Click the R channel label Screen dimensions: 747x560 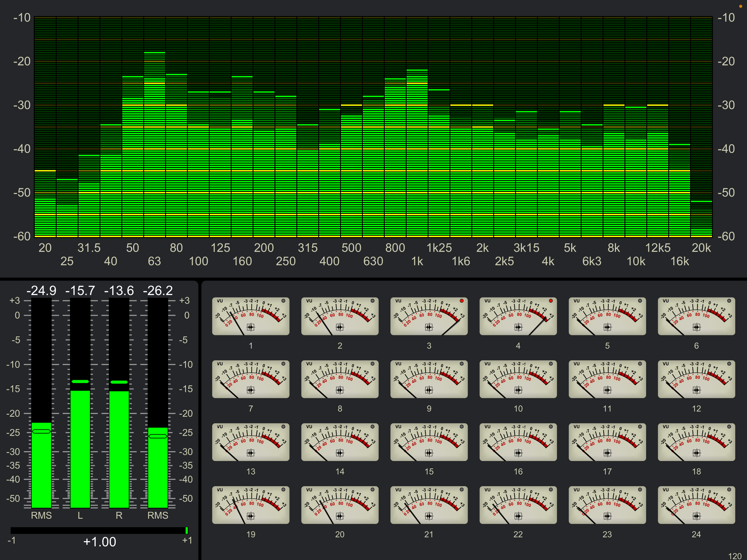pyautogui.click(x=119, y=515)
